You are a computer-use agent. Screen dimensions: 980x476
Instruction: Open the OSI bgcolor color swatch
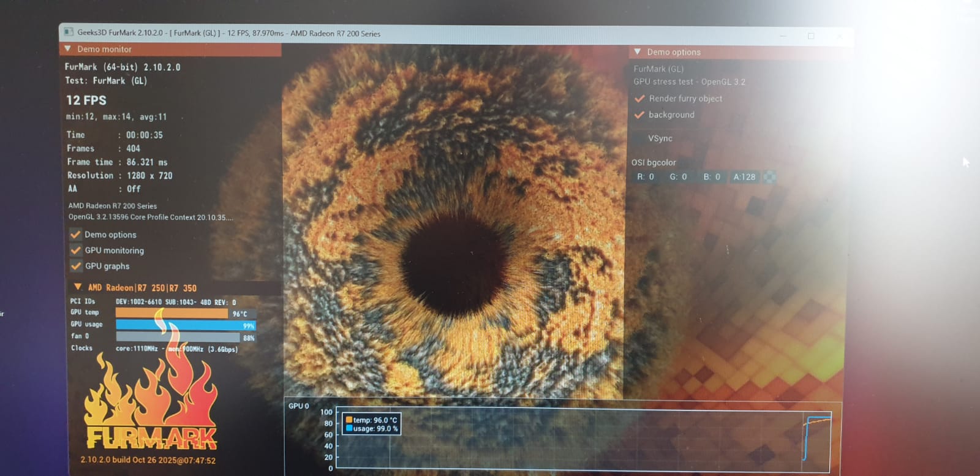(770, 177)
